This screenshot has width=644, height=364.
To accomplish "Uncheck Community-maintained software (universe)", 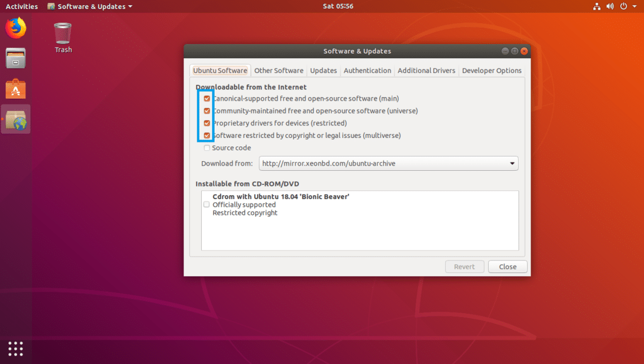I will click(207, 111).
